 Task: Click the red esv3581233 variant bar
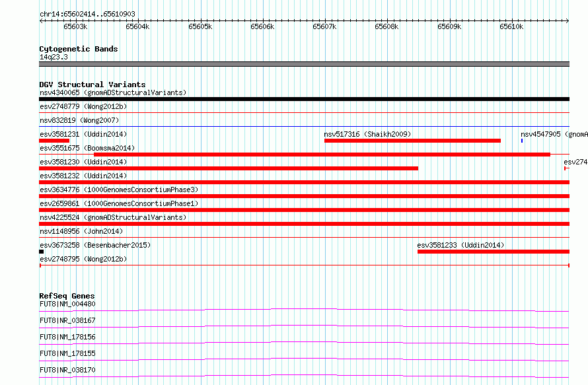[494, 252]
